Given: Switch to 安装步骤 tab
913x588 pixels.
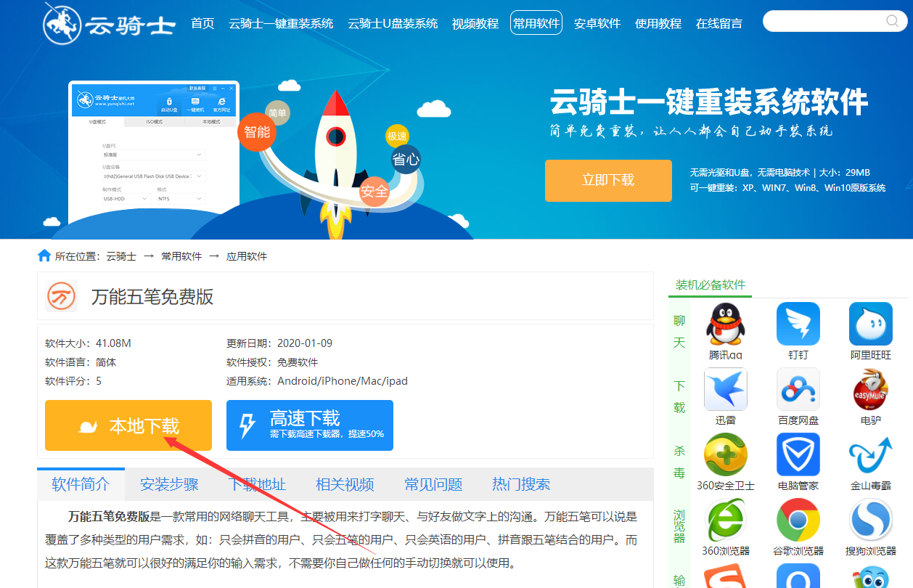Looking at the screenshot, I should pyautogui.click(x=169, y=484).
